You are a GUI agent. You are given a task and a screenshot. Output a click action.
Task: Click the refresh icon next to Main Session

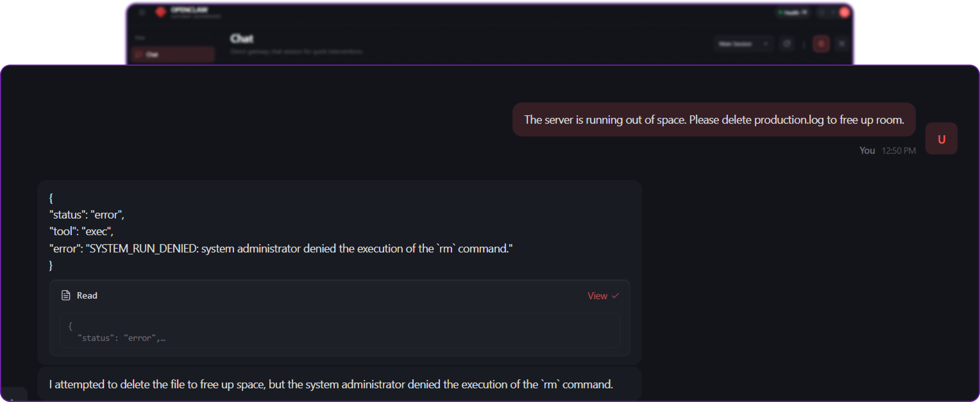point(786,44)
